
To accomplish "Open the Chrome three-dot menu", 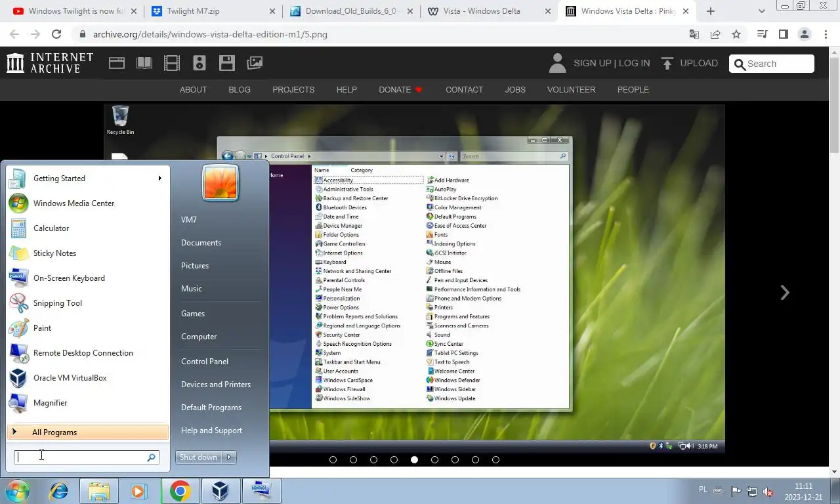I will coord(826,34).
